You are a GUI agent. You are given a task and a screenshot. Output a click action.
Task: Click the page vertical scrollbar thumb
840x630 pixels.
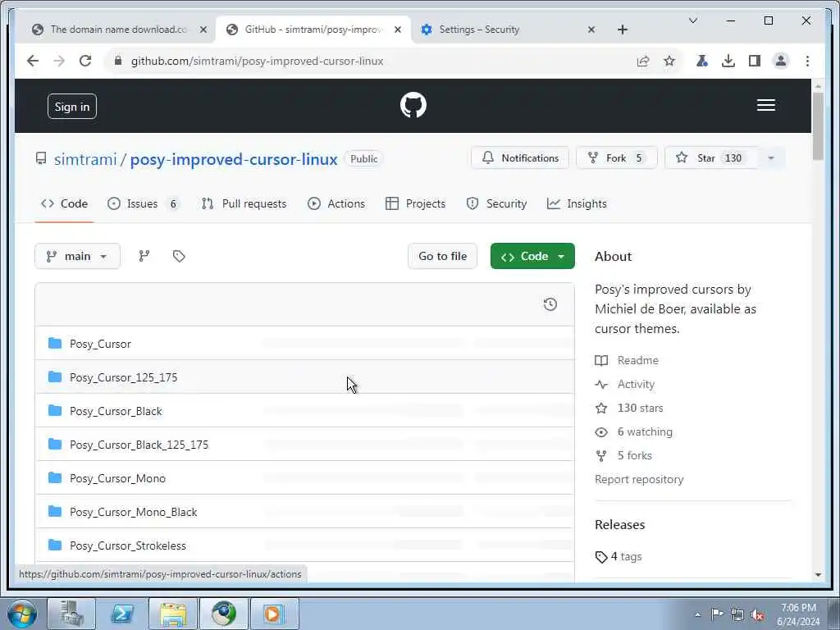[x=818, y=126]
